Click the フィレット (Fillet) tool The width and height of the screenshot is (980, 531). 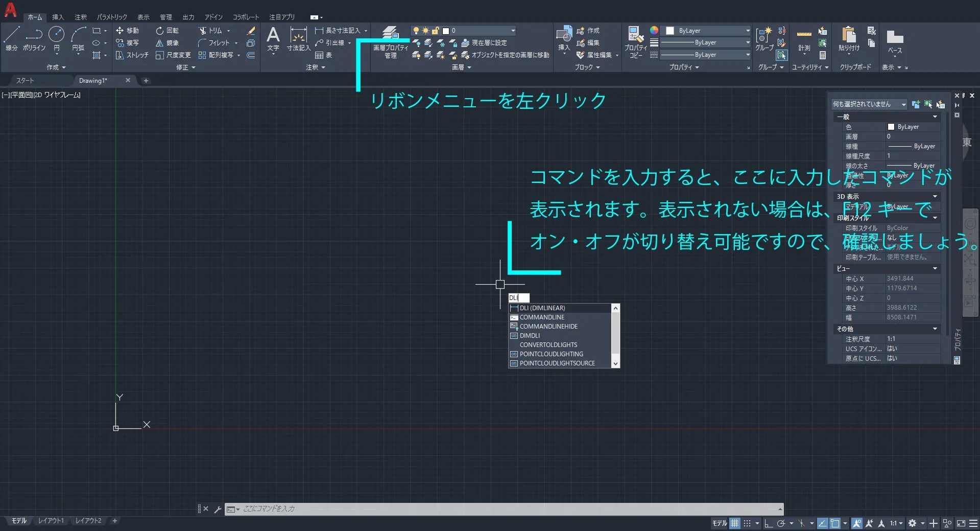214,43
